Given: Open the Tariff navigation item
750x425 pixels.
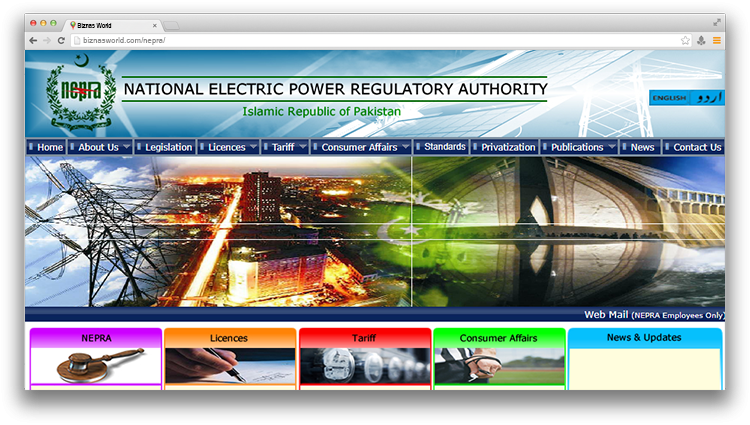Looking at the screenshot, I should coord(285,147).
